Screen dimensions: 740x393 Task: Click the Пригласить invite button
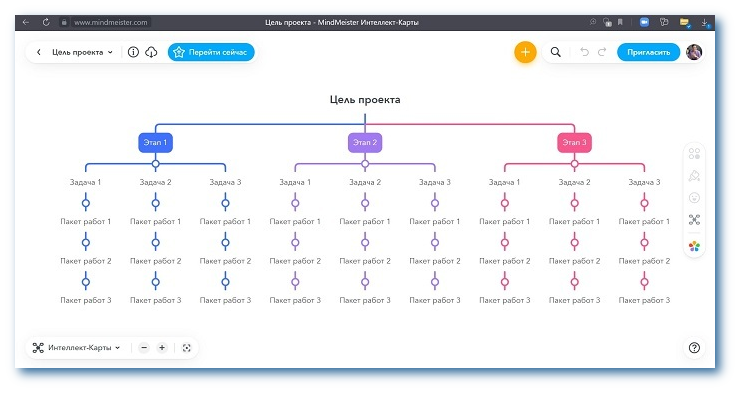[x=648, y=52]
